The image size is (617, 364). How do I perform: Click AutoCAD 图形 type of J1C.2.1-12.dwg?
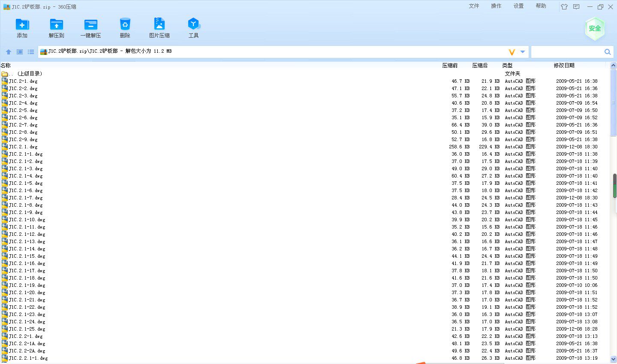520,234
